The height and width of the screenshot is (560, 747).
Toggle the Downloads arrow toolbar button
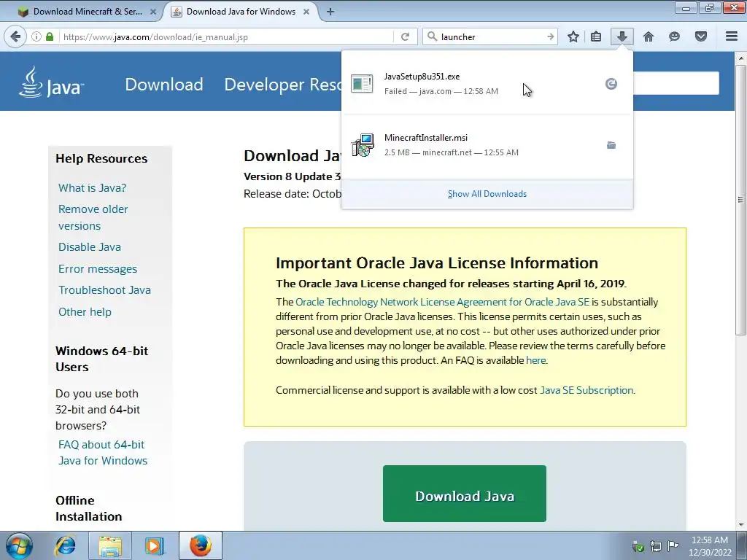click(622, 36)
